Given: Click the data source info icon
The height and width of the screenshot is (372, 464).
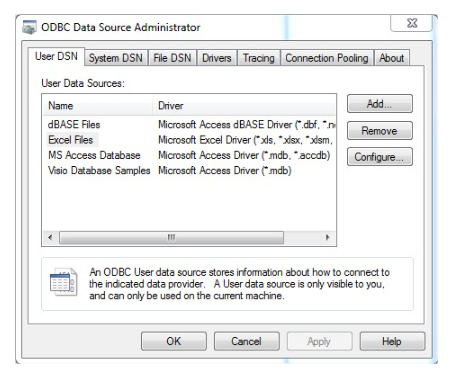Looking at the screenshot, I should [x=63, y=282].
